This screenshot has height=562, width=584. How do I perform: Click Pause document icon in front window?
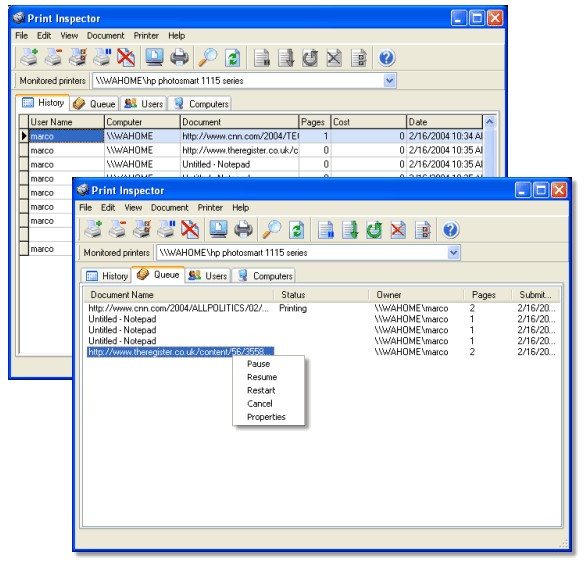click(326, 229)
